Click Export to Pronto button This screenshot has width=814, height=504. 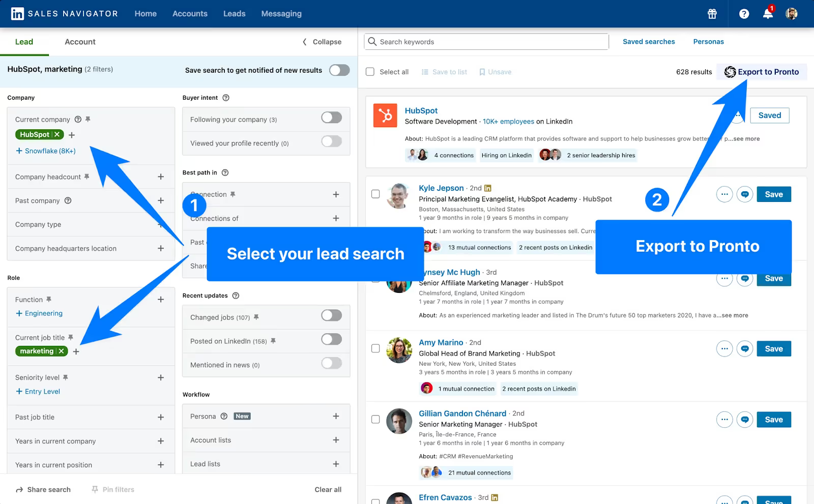point(762,72)
